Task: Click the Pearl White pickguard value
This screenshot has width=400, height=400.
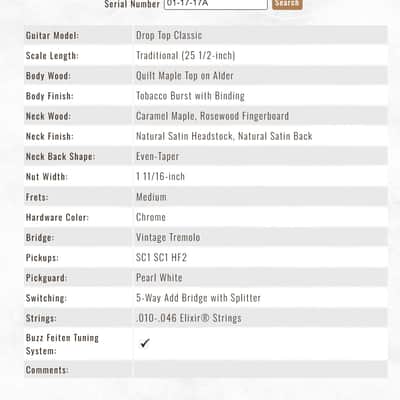Action: 159,278
